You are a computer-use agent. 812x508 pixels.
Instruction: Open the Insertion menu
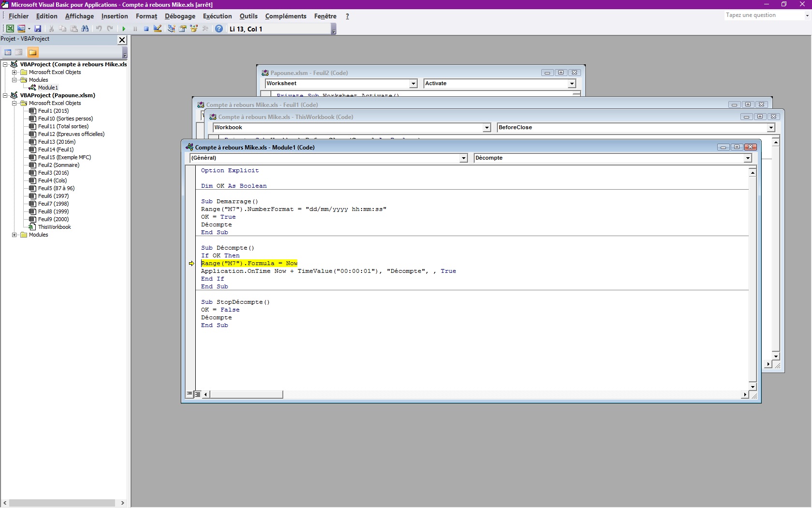click(115, 16)
